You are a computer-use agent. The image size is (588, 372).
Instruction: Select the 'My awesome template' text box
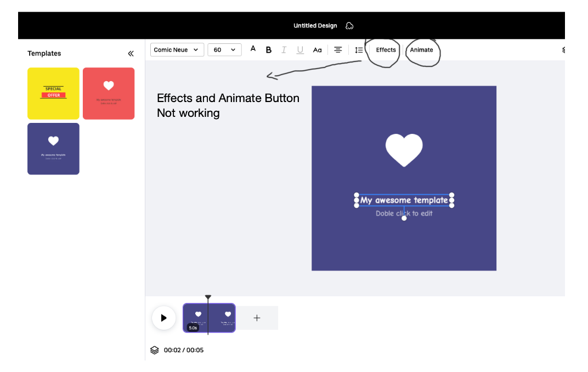coord(404,200)
